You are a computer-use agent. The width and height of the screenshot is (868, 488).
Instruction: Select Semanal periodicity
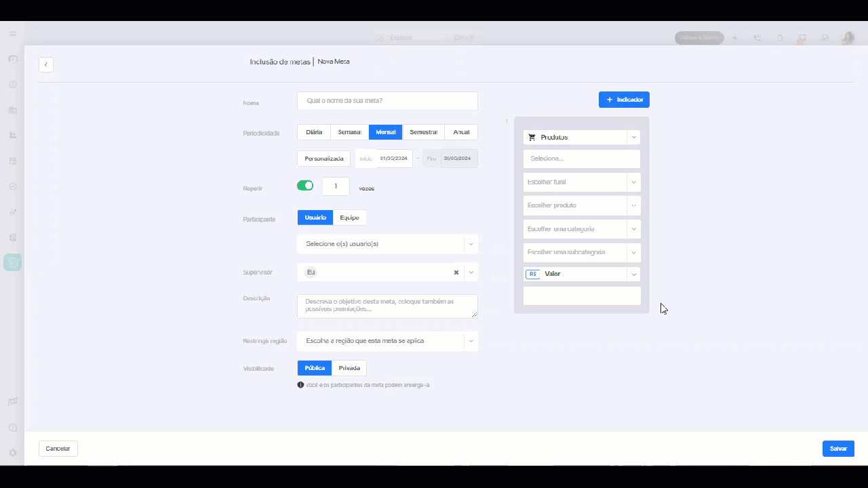[349, 132]
